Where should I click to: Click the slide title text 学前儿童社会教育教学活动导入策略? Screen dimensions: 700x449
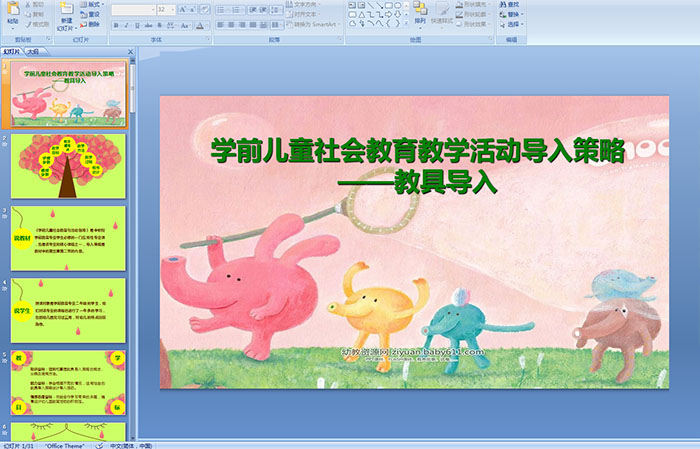(417, 151)
